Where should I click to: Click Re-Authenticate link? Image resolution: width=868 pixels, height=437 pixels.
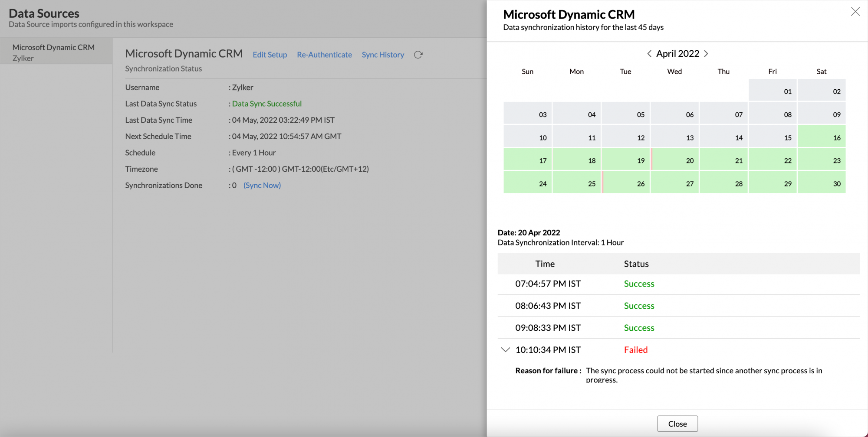[x=324, y=55]
